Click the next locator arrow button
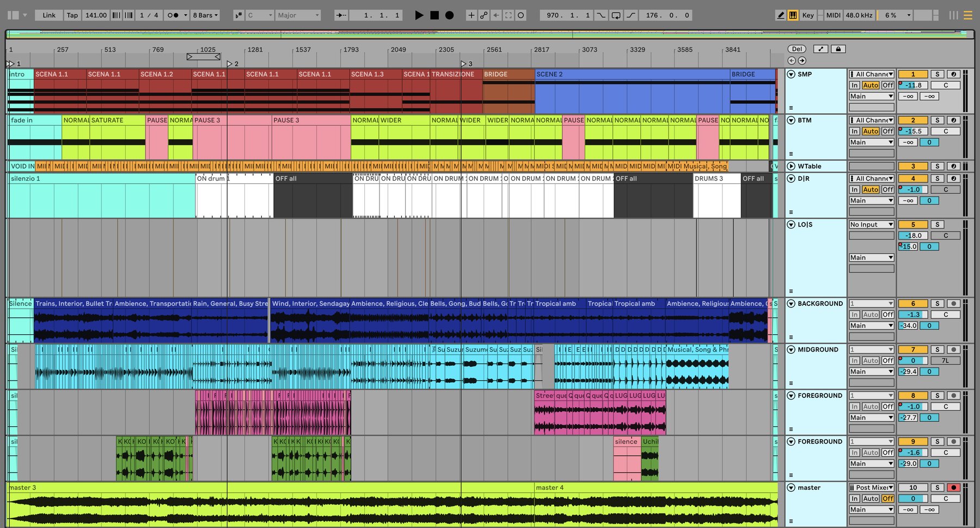This screenshot has height=528, width=980. 802,60
